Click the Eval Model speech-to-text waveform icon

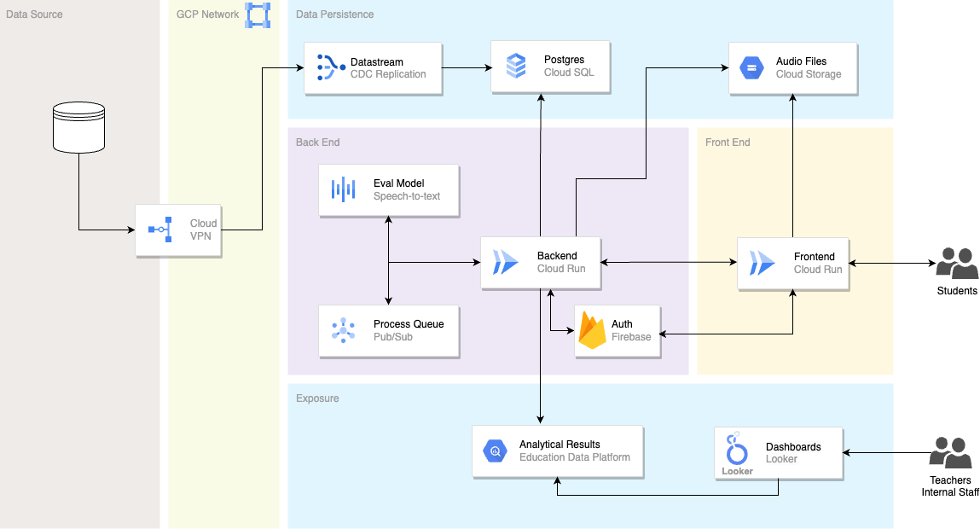(x=343, y=189)
